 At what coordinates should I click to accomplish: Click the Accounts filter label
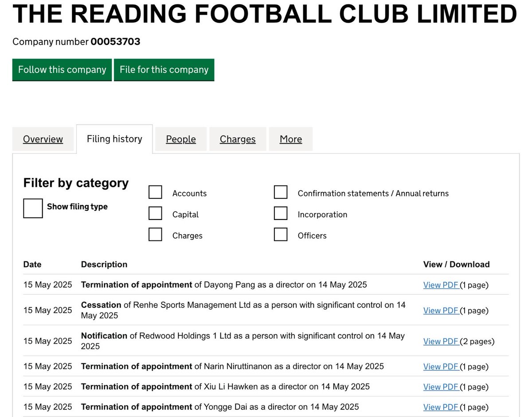point(189,193)
